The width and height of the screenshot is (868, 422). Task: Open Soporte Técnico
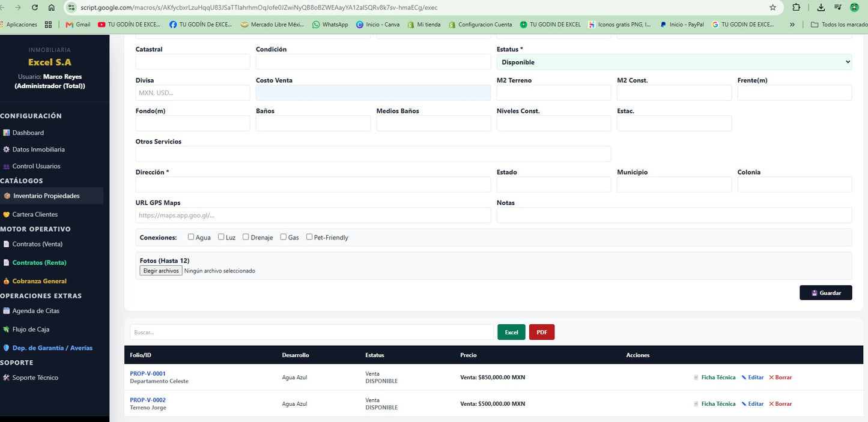[35, 378]
